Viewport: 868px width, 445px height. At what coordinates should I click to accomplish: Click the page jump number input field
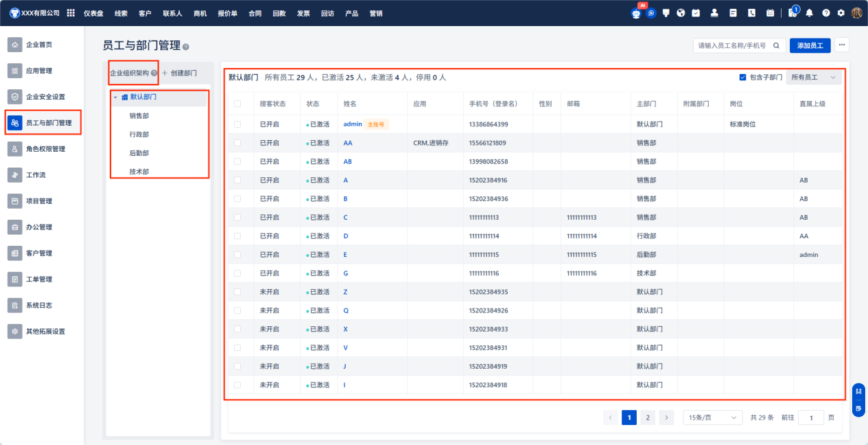tap(810, 418)
